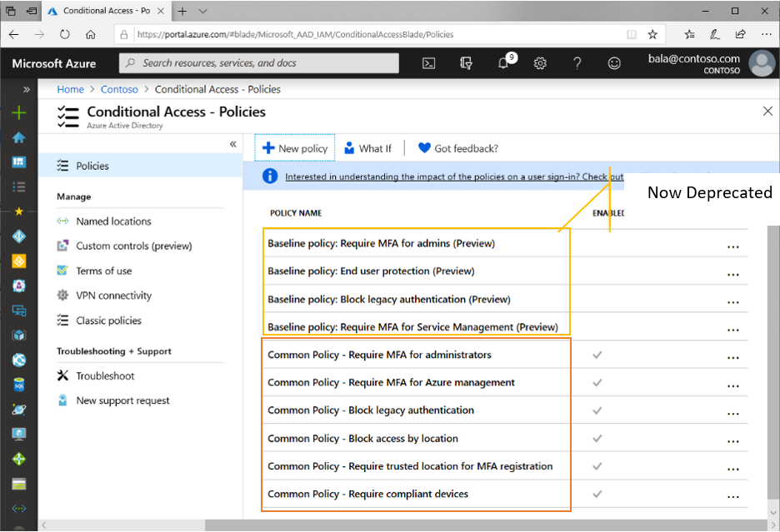Viewport: 780px width, 532px height.
Task: Click the Azure search resources box
Action: 258,63
